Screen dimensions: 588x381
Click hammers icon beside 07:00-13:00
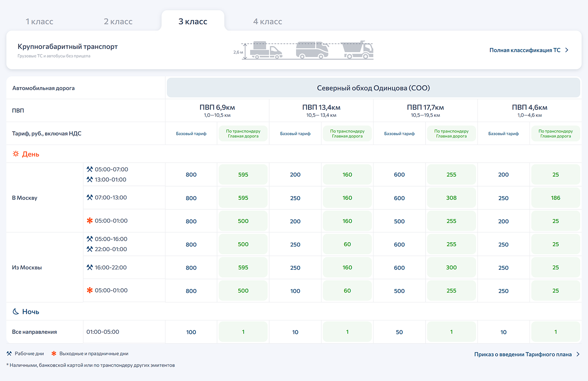tap(90, 197)
